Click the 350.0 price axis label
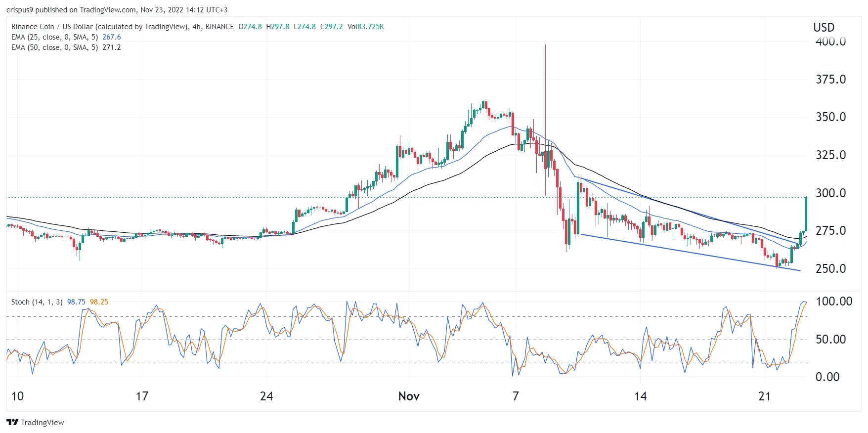The width and height of the screenshot is (868, 433). tap(830, 117)
